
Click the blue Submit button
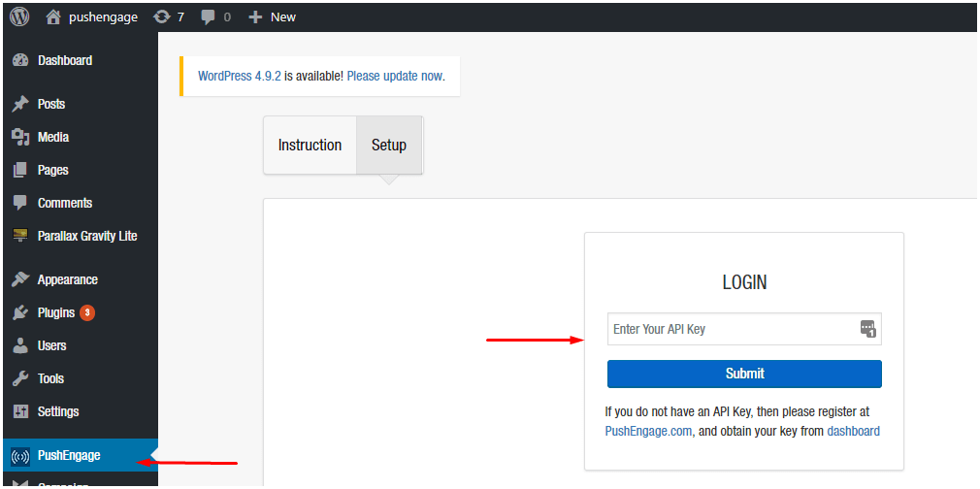point(744,374)
